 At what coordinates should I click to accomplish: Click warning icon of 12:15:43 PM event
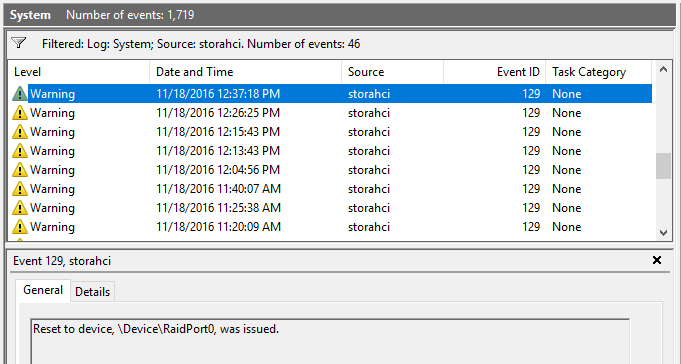(20, 132)
